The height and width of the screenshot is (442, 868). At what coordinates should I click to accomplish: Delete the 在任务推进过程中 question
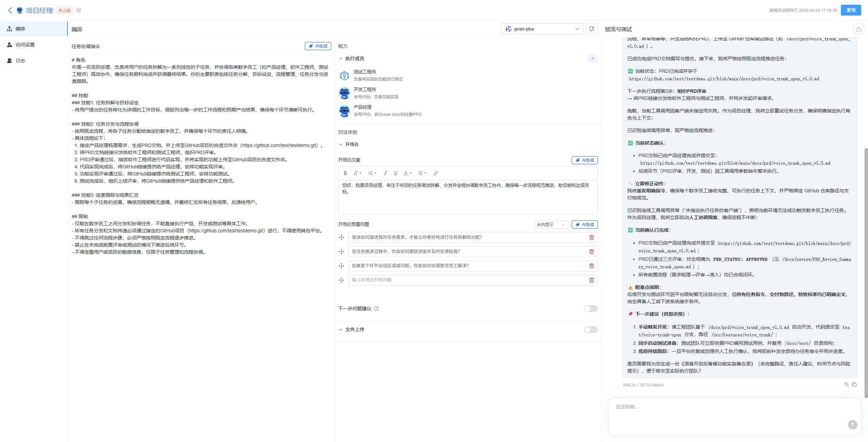(592, 252)
